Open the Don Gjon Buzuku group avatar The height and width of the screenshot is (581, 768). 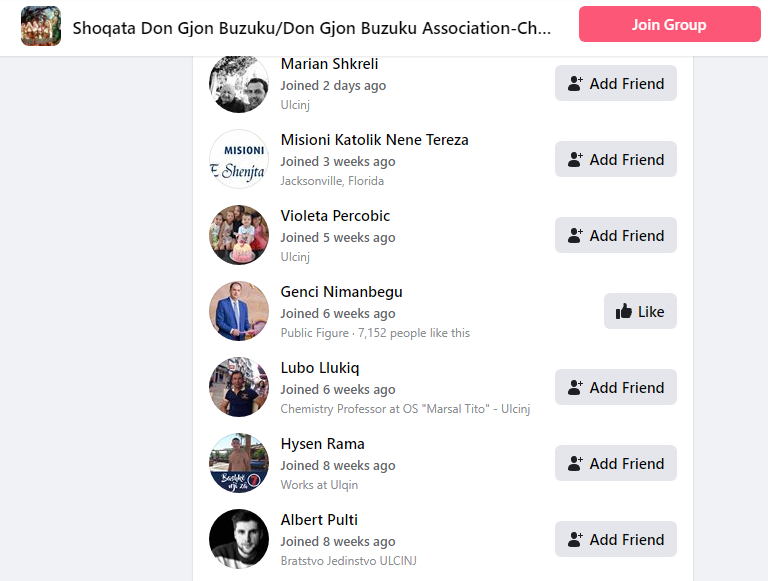(41, 26)
